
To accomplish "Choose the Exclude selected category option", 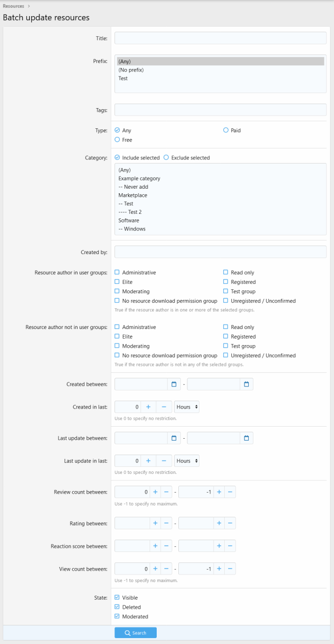I will tap(166, 157).
